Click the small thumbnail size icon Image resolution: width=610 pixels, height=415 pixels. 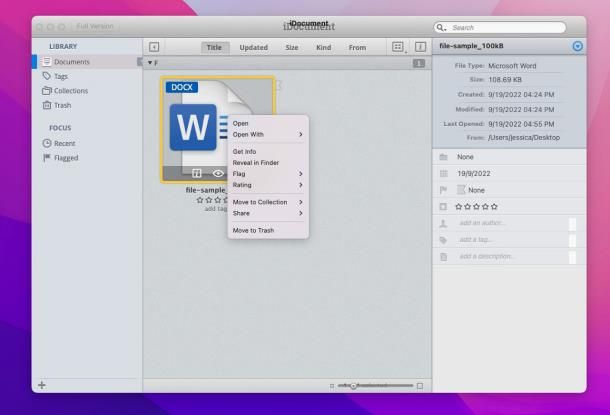click(x=332, y=386)
